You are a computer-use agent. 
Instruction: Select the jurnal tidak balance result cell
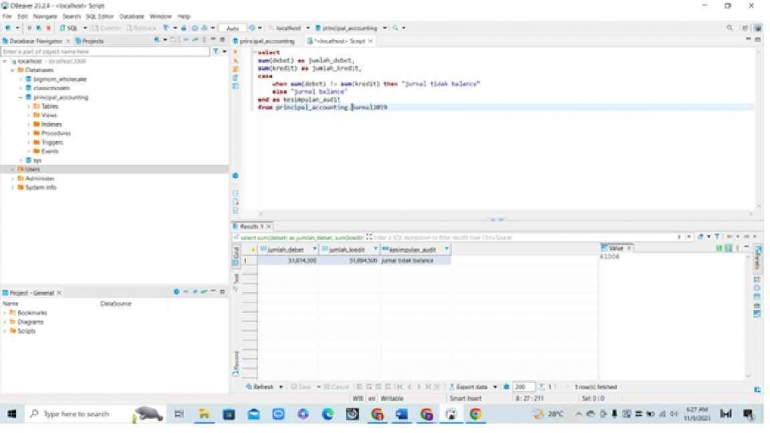click(415, 261)
